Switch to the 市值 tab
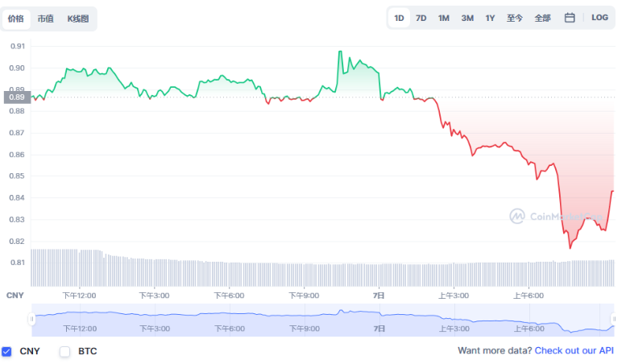Viewport: 626px width, 364px height. (x=46, y=19)
